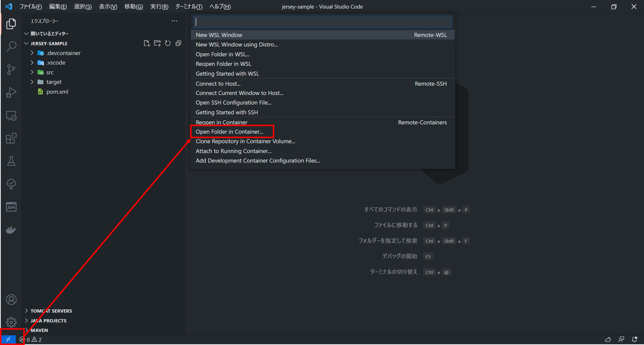Choose Attach to Running Container entry
The height and width of the screenshot is (345, 644).
click(233, 151)
